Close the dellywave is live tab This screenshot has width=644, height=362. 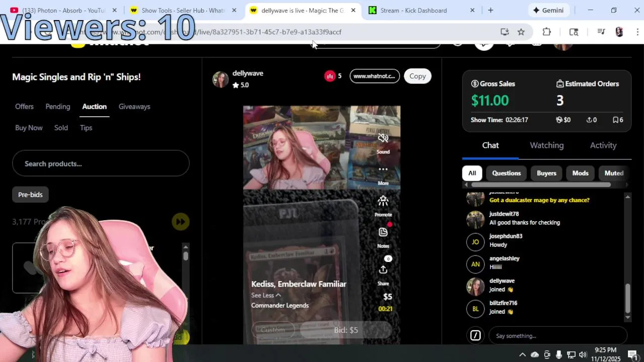(353, 10)
